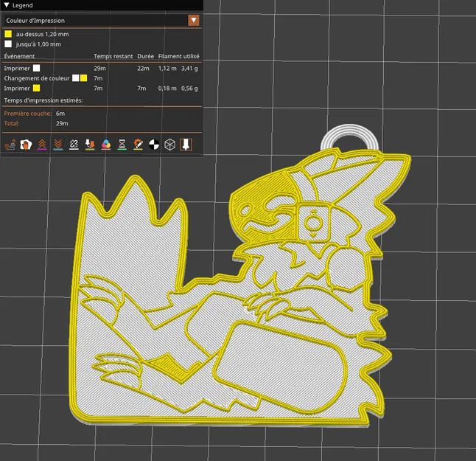Image resolution: width=476 pixels, height=461 pixels.
Task: Click the white Changement de couleur swatch
Action: [76, 78]
